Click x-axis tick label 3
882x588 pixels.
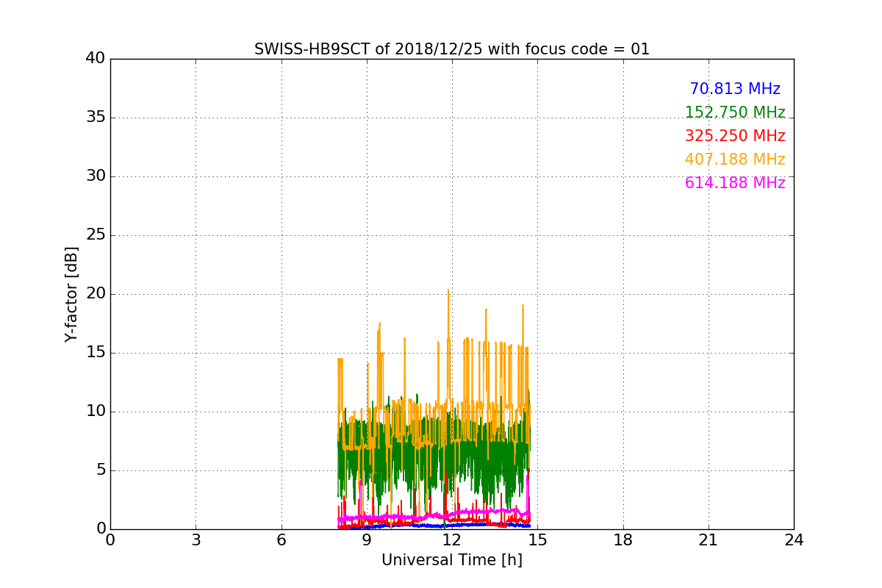click(x=196, y=540)
